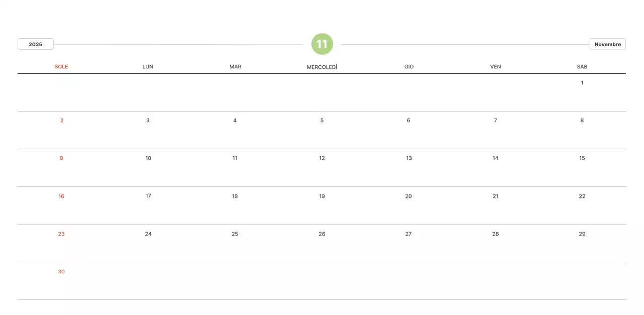Select Saturday November 1

pyautogui.click(x=582, y=83)
